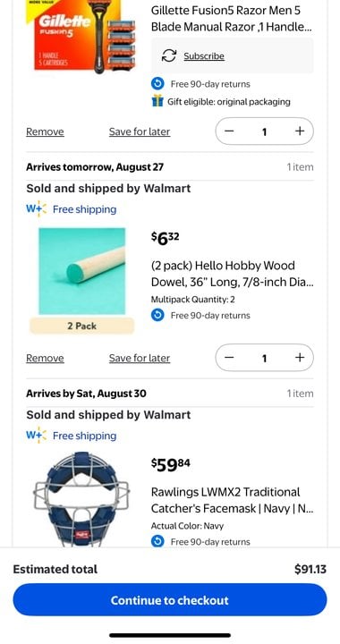Viewport: 340px width, 644px height.
Task: Open the Rawlings catcher's facemask title
Action: [232, 500]
